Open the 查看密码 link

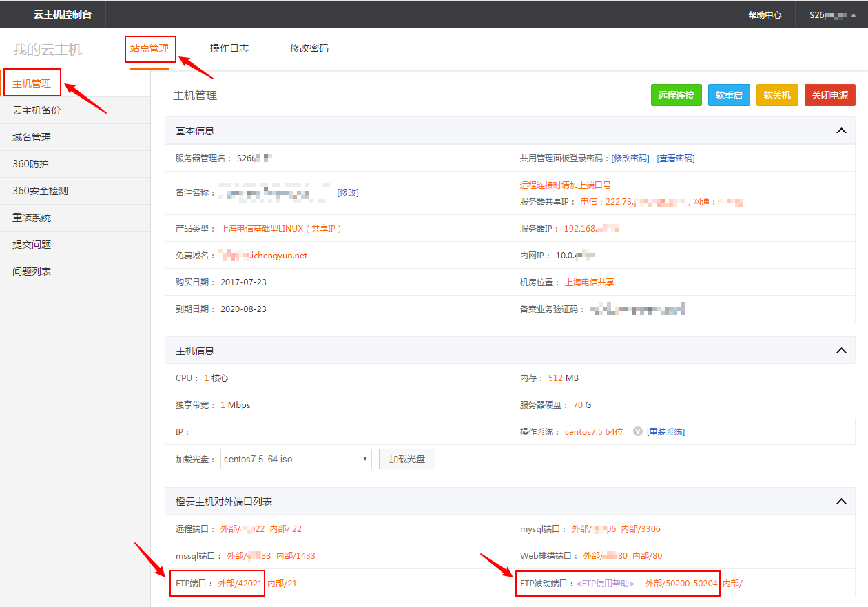click(x=675, y=158)
